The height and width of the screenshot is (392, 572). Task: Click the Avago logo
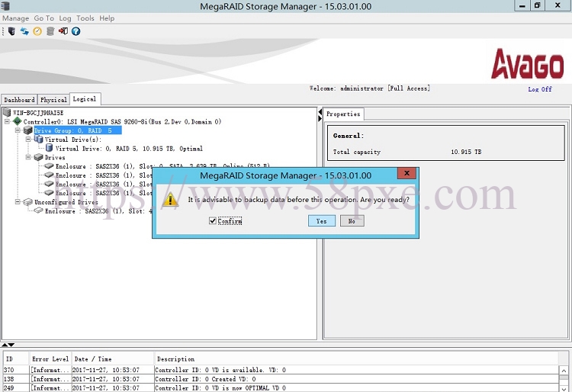coord(527,64)
